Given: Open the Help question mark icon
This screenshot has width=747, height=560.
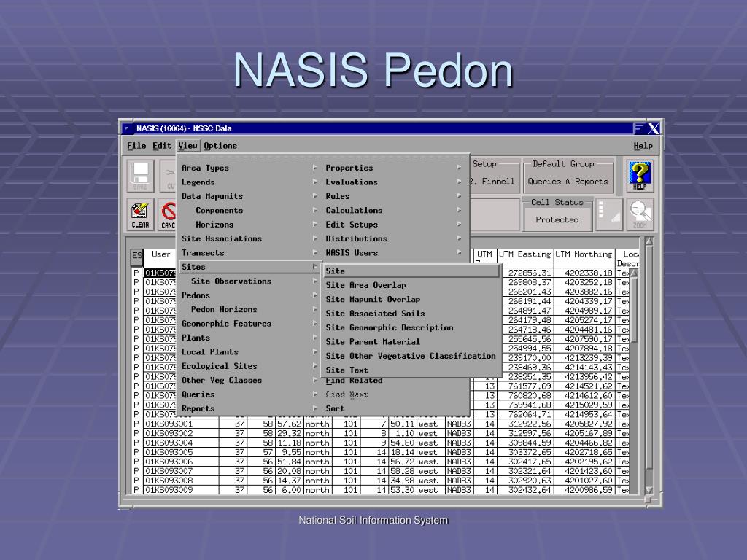Looking at the screenshot, I should 639,176.
